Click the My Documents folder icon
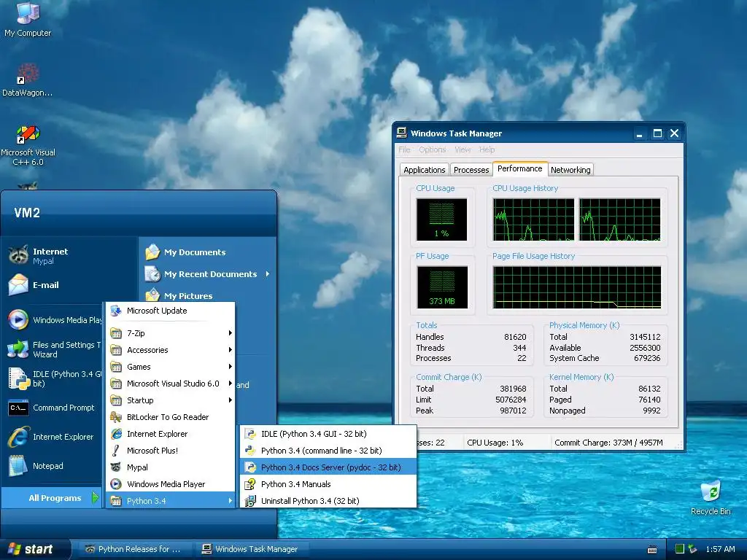 [152, 252]
